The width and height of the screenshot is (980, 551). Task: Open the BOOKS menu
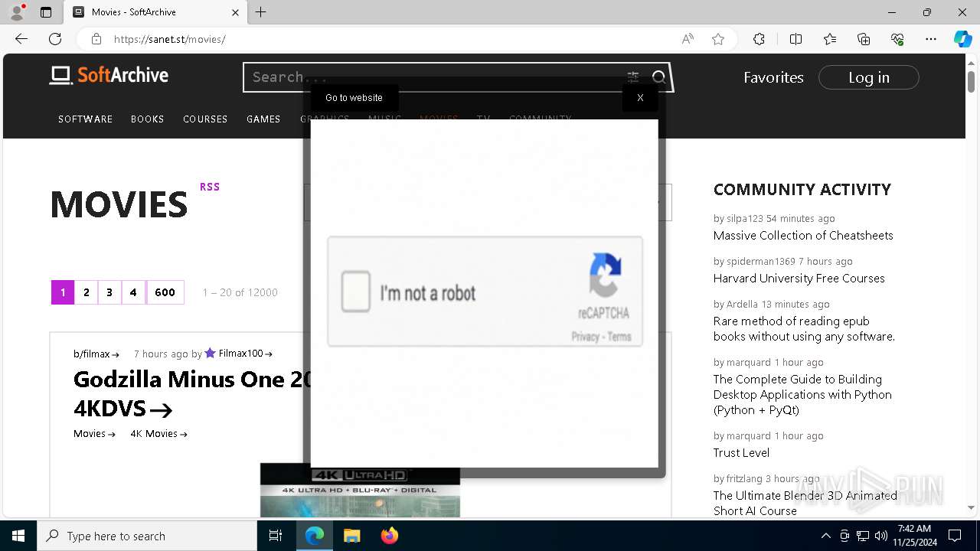147,119
